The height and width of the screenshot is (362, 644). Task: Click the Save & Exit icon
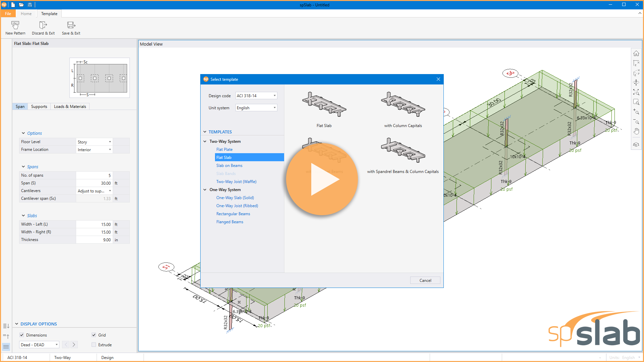click(71, 25)
